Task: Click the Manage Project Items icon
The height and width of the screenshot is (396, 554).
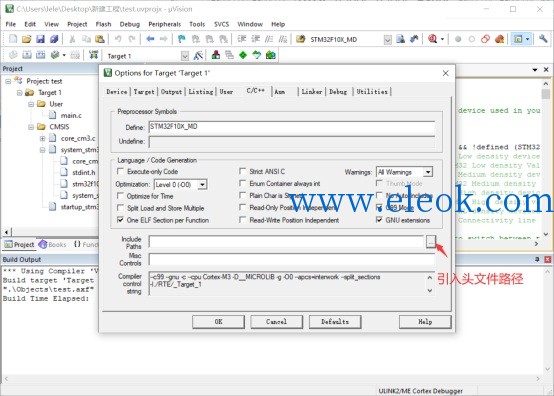Action: click(216, 55)
